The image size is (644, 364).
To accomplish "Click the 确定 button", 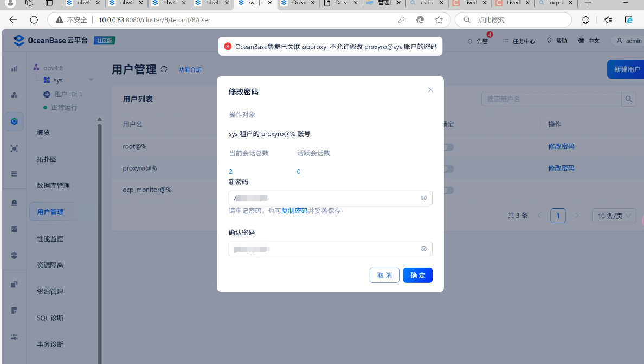I will click(417, 275).
